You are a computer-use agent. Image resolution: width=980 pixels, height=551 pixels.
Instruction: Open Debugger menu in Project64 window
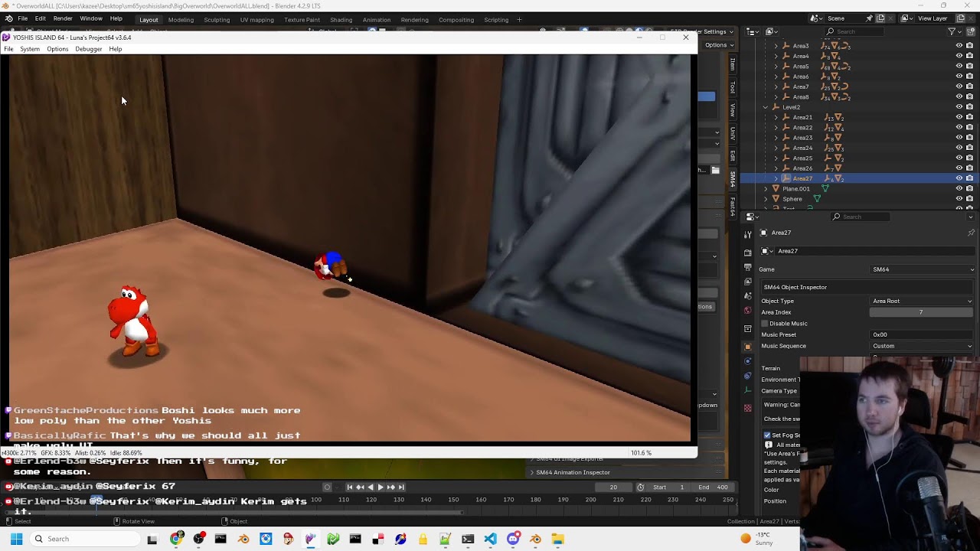[x=89, y=49]
